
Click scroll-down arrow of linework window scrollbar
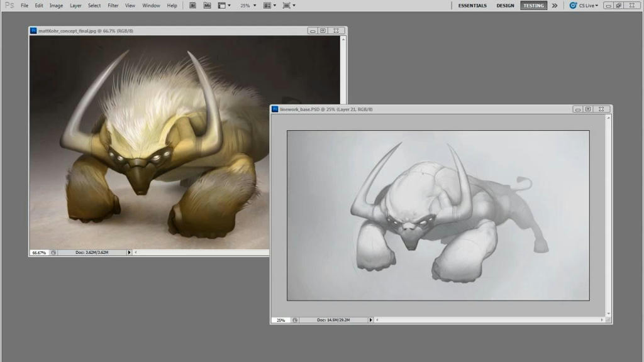[x=608, y=314]
